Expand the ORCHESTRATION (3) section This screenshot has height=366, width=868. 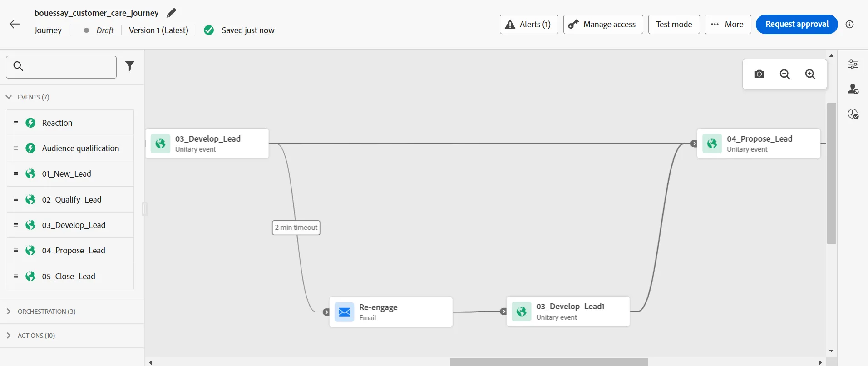point(9,312)
